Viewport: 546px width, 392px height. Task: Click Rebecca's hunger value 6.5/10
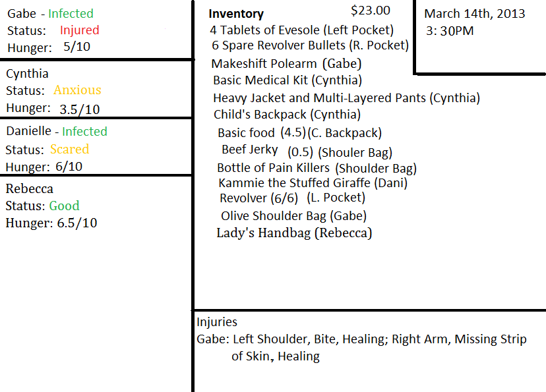pyautogui.click(x=76, y=223)
